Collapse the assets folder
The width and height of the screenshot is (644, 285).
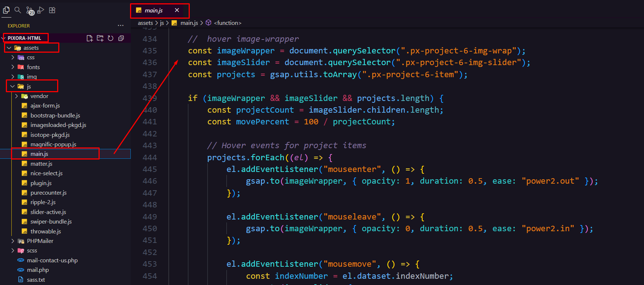click(x=31, y=48)
